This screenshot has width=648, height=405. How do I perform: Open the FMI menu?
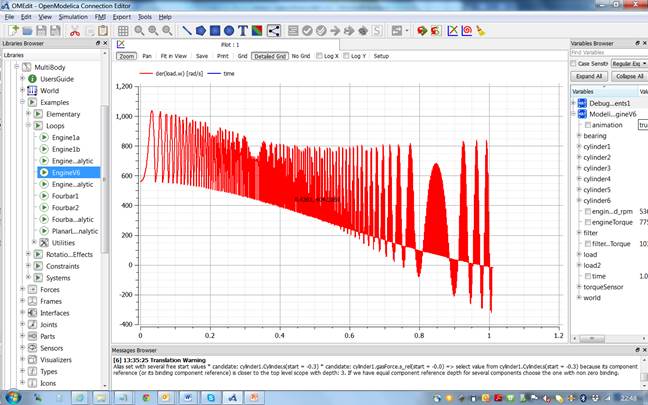97,17
